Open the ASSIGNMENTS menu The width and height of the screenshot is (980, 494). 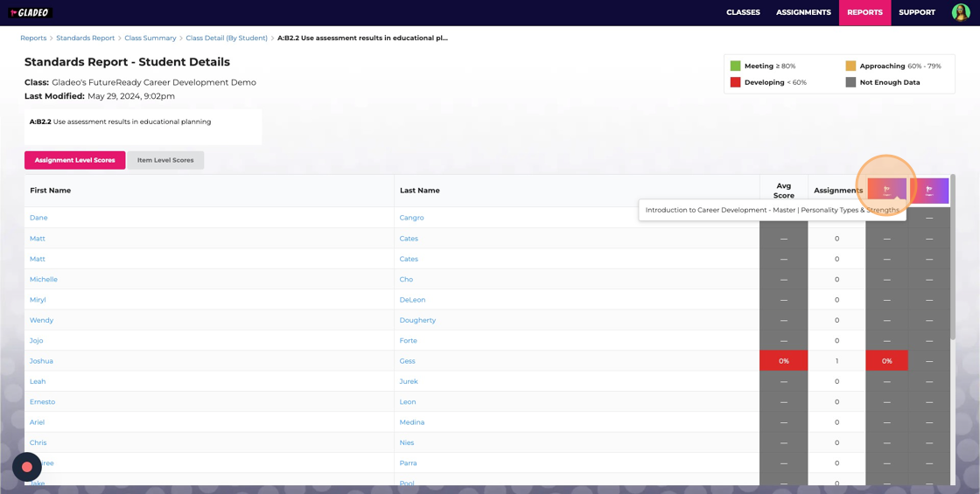803,12
